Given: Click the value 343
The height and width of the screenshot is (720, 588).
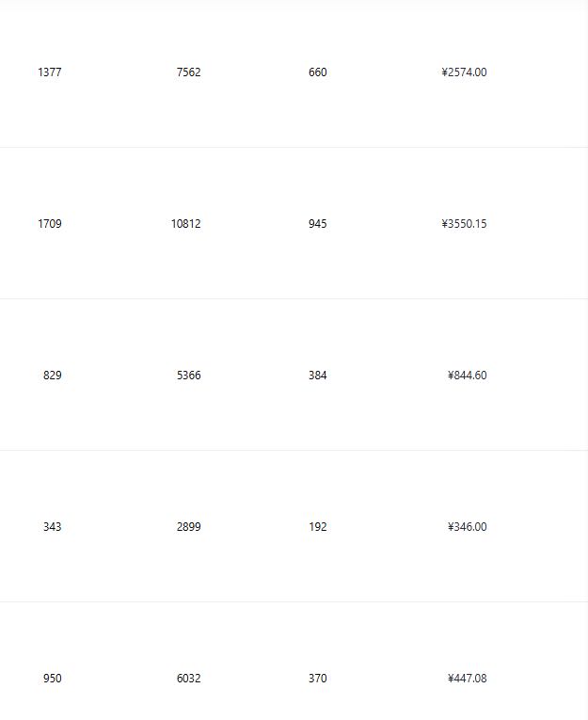Looking at the screenshot, I should point(53,527).
